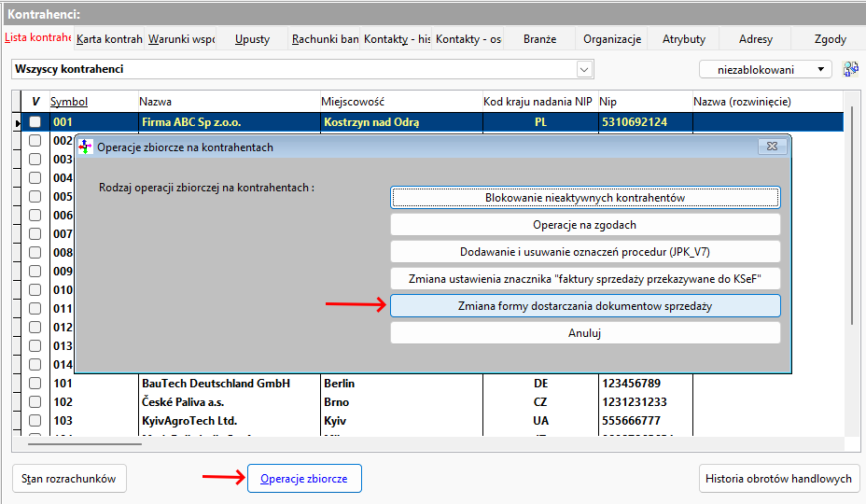Open Historia obrotów handlowych
866x504 pixels.
pyautogui.click(x=777, y=479)
